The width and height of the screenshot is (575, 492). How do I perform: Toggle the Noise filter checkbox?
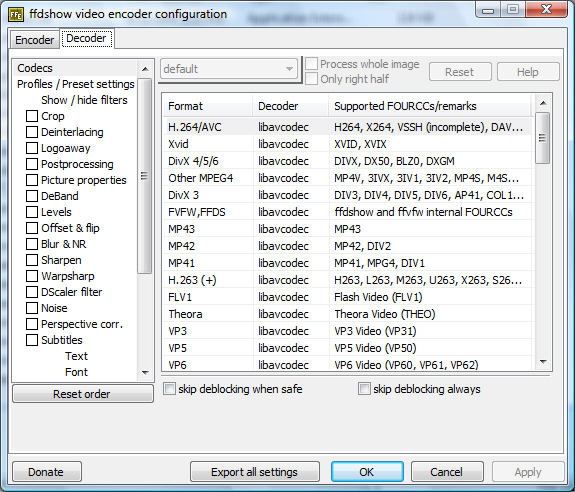click(32, 308)
